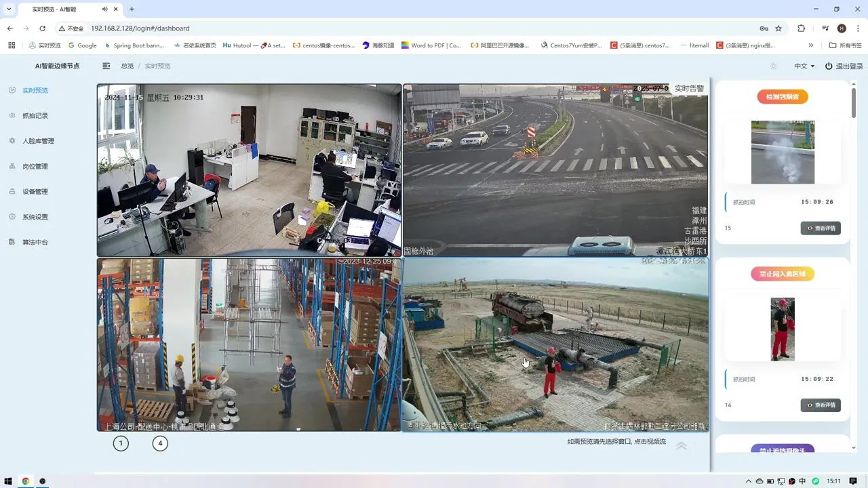868x488 pixels.
Task: Switch to 1-window layout button
Action: (120, 444)
